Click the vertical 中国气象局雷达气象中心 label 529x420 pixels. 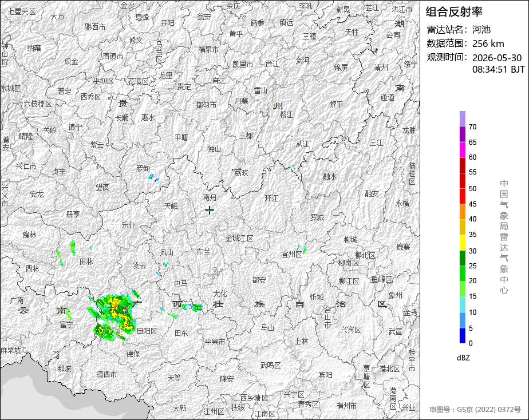(504, 237)
